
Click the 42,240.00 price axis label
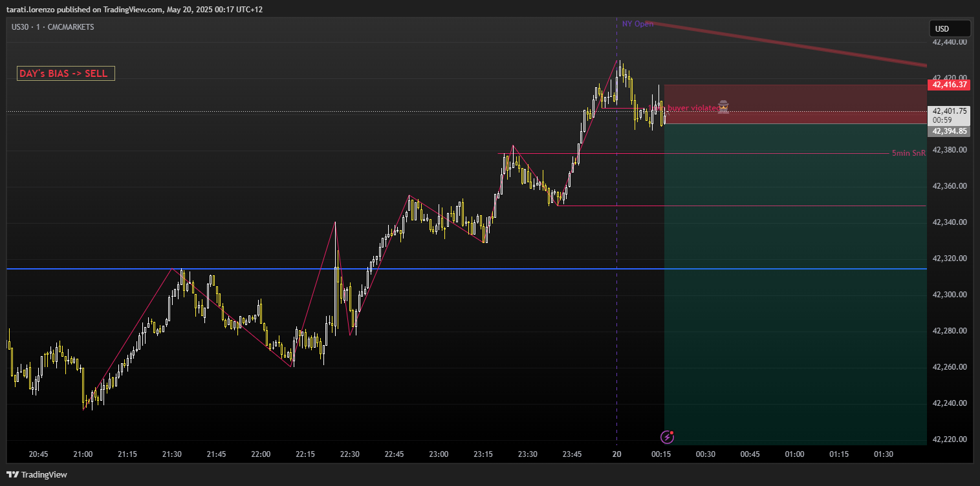click(949, 403)
